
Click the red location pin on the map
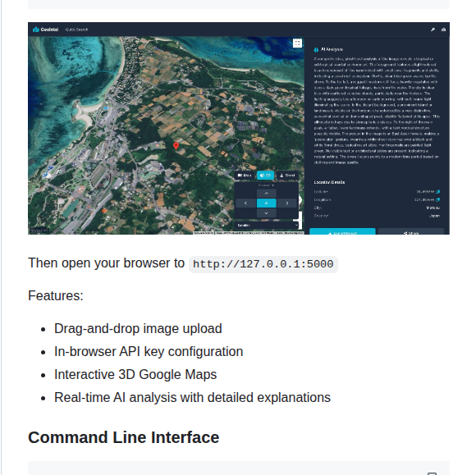click(176, 146)
